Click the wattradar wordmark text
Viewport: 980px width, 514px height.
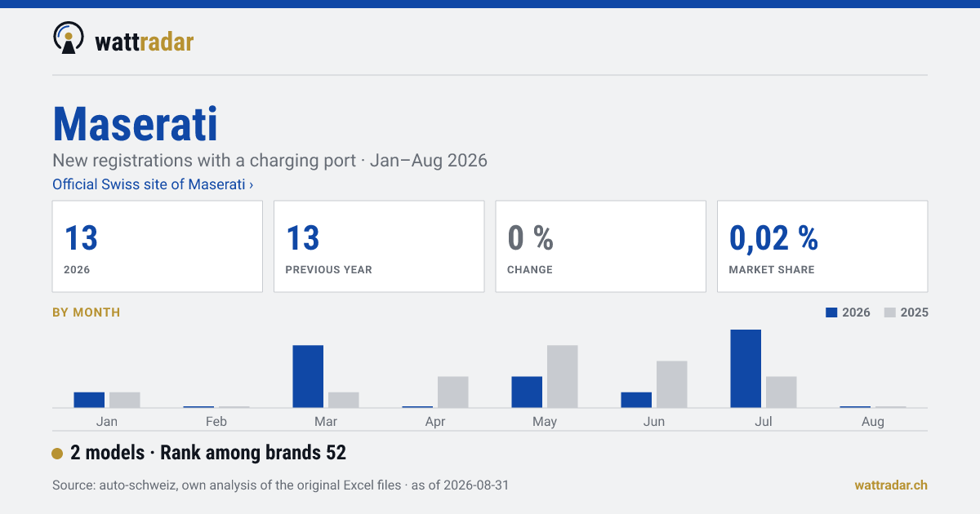(x=144, y=41)
